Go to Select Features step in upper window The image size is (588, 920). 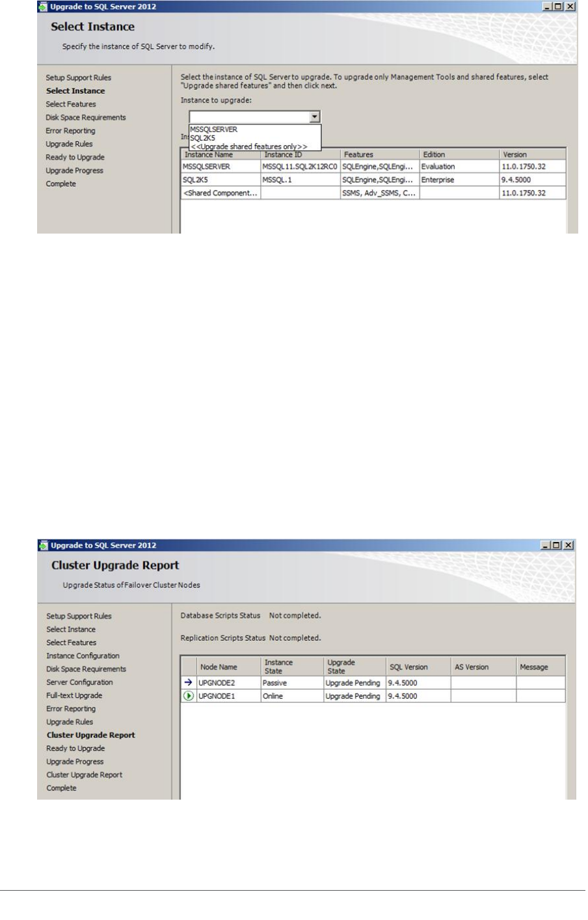click(x=71, y=104)
